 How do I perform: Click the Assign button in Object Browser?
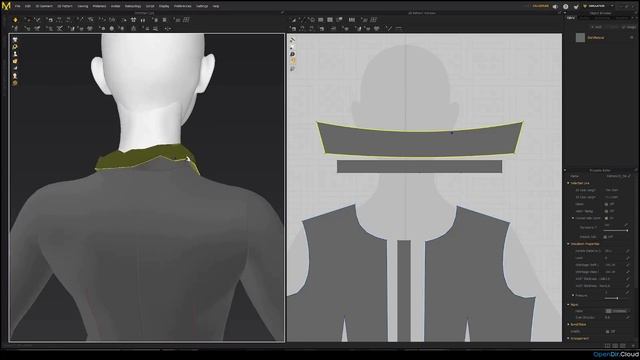[x=629, y=27]
